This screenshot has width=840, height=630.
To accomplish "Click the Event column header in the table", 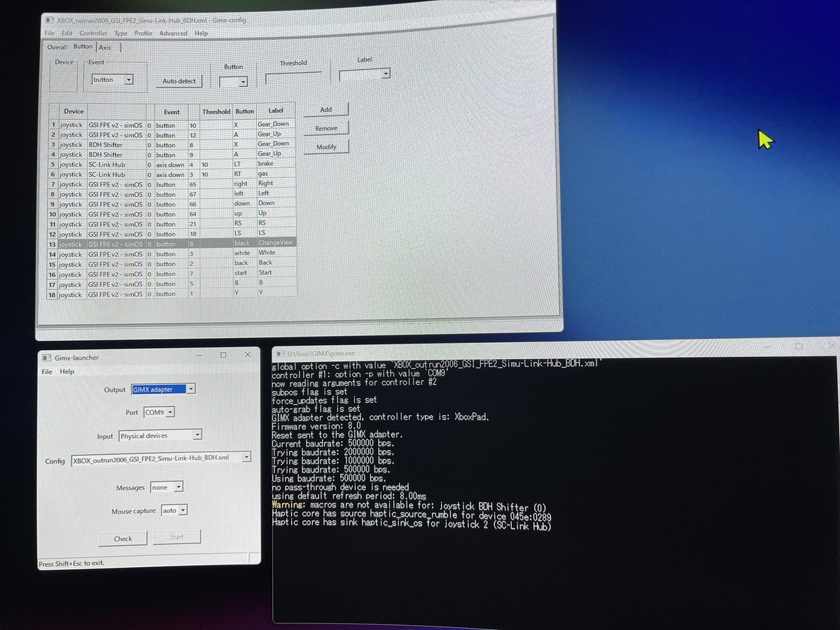I will [x=171, y=111].
